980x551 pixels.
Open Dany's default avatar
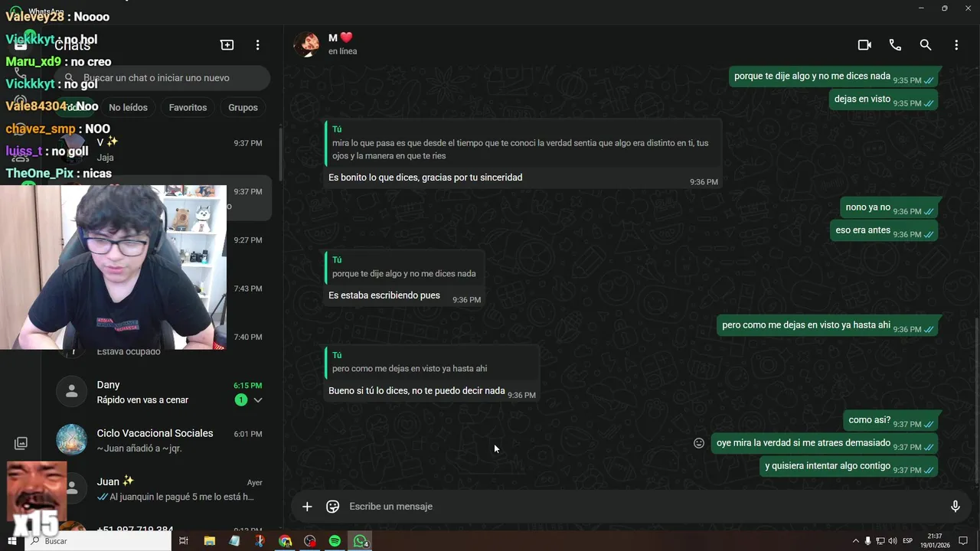(72, 392)
